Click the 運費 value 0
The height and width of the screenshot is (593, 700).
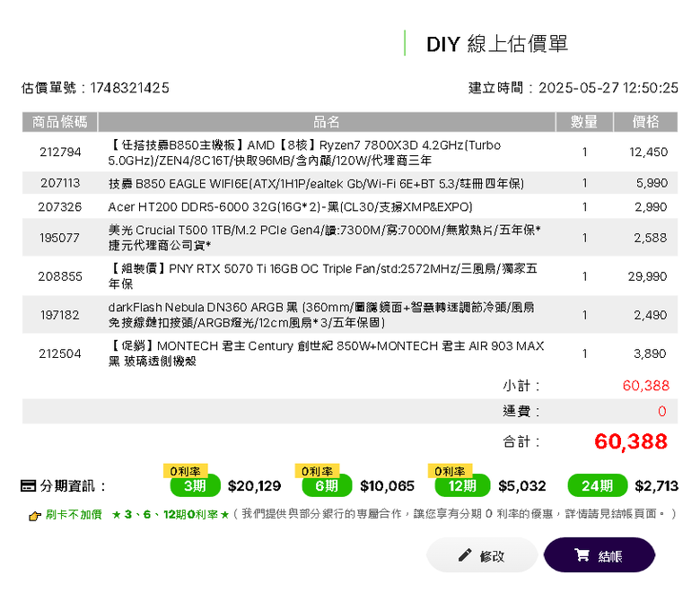point(662,411)
